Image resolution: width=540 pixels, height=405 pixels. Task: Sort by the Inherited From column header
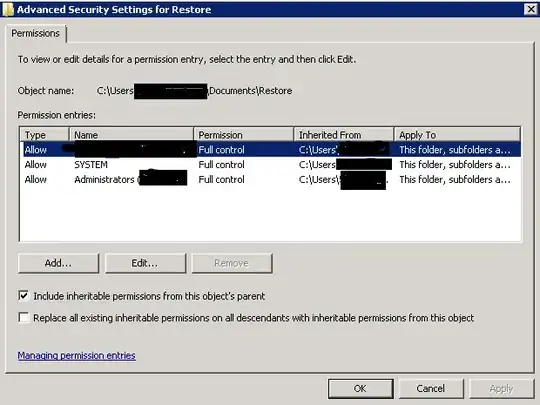(x=344, y=135)
